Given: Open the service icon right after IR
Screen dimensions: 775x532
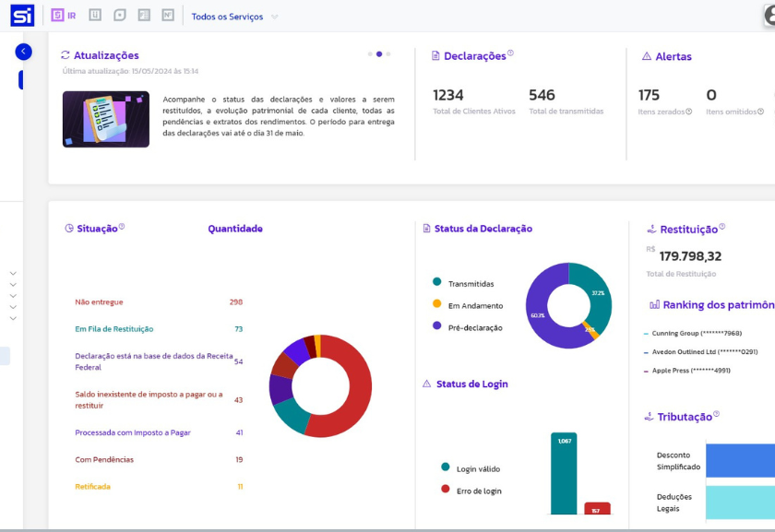Looking at the screenshot, I should click(x=95, y=16).
